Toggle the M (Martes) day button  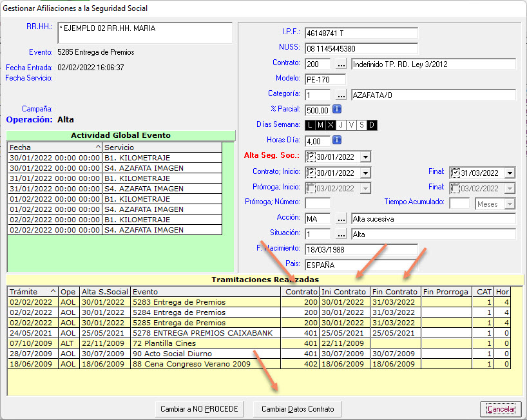[x=320, y=125]
